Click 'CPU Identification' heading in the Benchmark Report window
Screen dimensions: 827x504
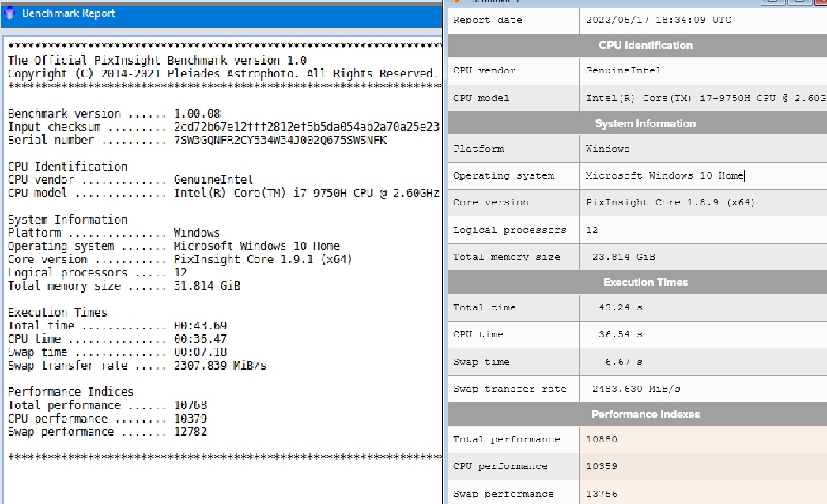(67, 167)
